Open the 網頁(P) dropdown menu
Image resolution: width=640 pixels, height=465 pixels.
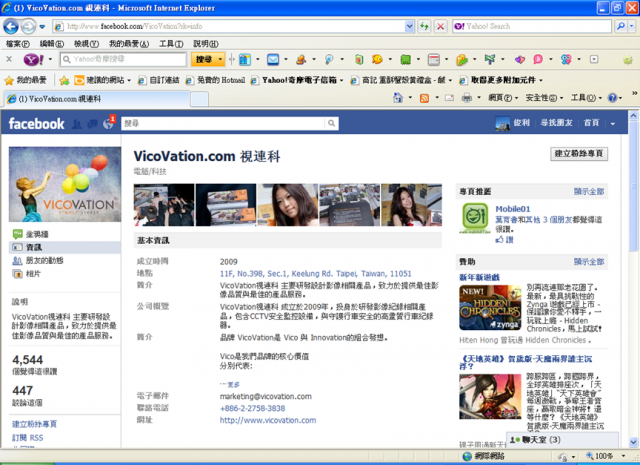503,98
